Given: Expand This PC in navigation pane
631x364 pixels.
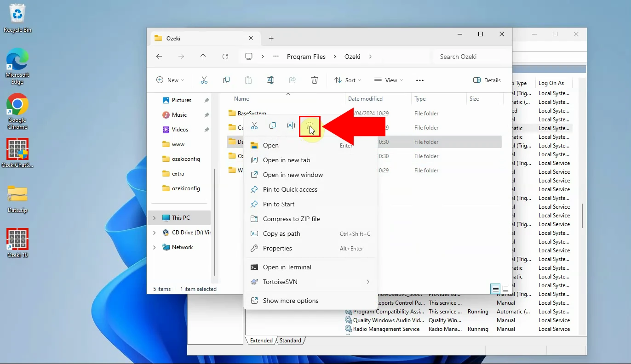Looking at the screenshot, I should (155, 218).
